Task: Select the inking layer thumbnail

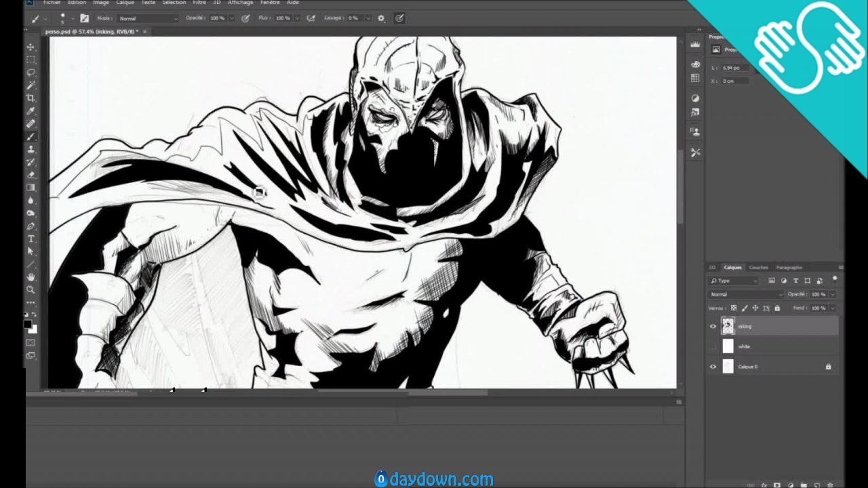Action: coord(728,326)
